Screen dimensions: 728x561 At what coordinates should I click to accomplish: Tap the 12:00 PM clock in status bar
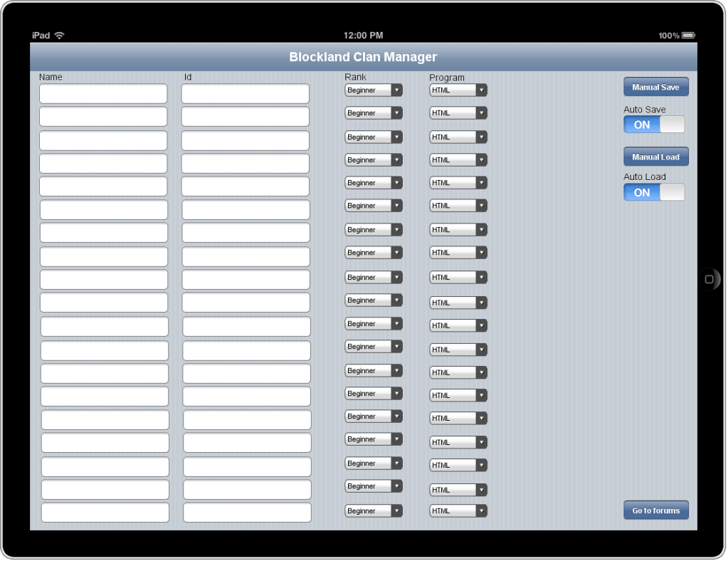pos(363,36)
